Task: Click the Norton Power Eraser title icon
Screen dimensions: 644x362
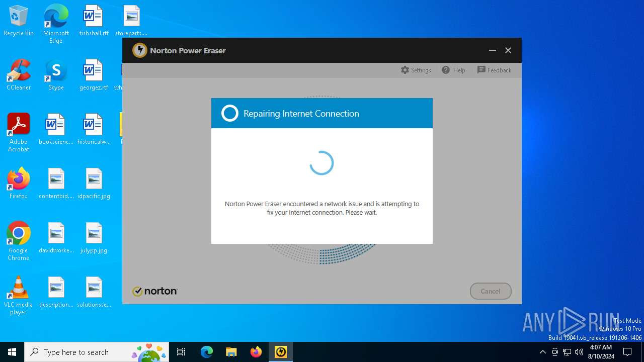Action: pyautogui.click(x=139, y=50)
